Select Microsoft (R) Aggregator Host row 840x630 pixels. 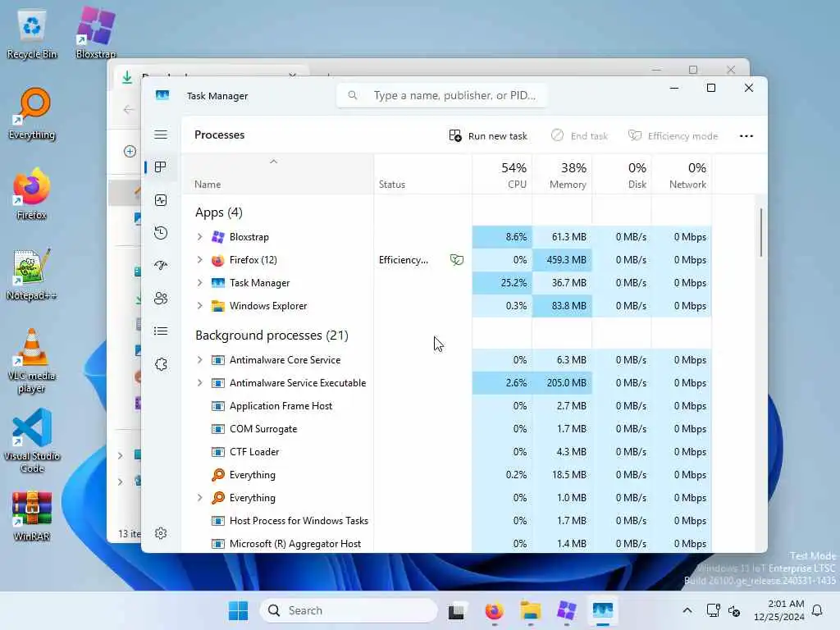(446, 544)
